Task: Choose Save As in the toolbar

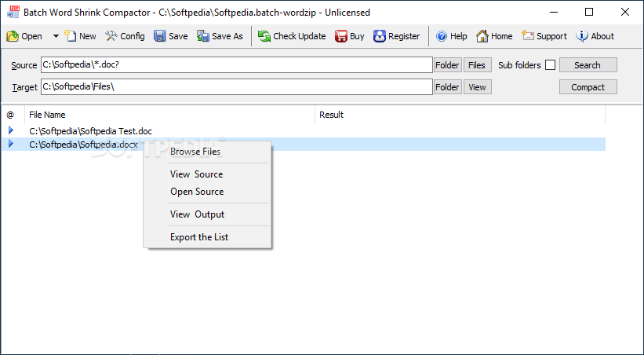Action: coord(220,36)
